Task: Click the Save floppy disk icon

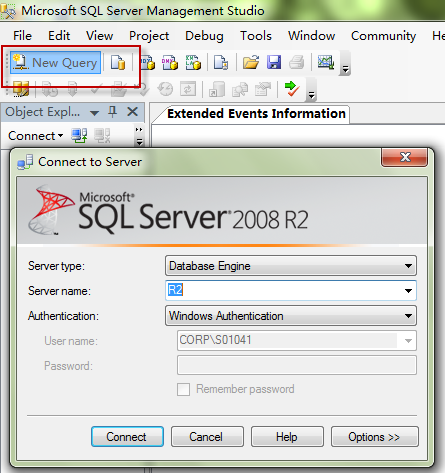Action: coord(274,62)
